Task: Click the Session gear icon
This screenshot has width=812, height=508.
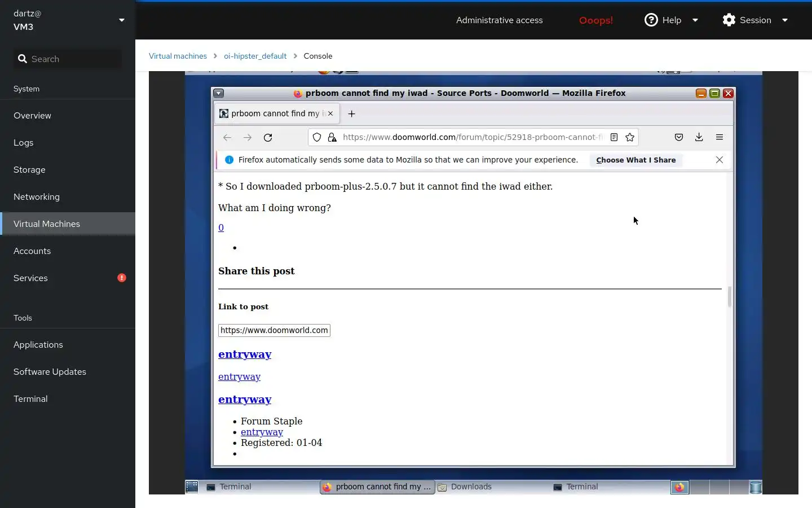Action: click(729, 20)
